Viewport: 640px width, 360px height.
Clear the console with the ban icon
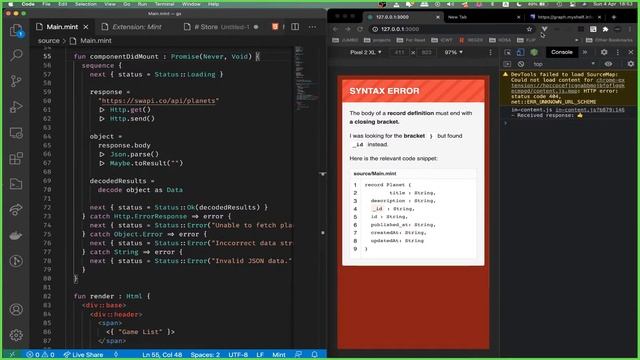coord(521,64)
